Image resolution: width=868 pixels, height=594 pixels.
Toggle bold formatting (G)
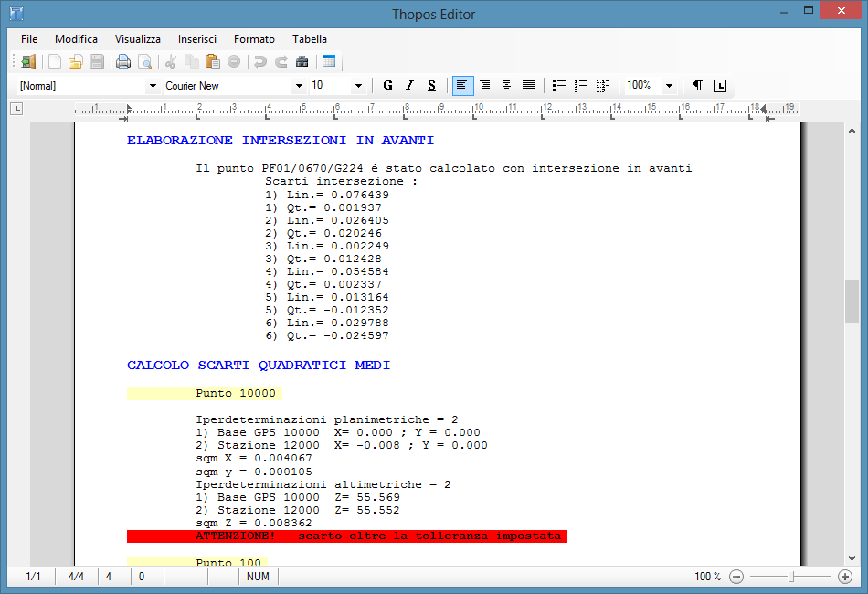[387, 85]
